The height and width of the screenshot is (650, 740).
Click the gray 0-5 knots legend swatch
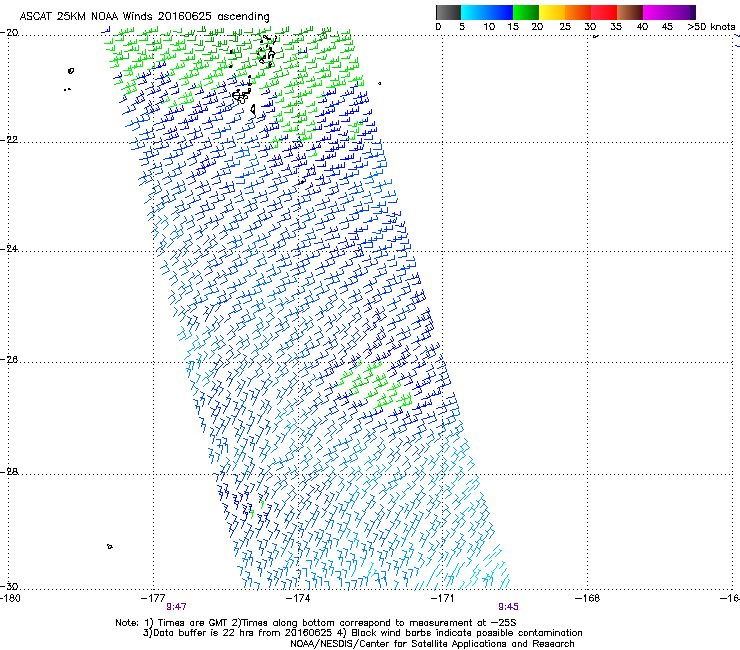(x=448, y=12)
